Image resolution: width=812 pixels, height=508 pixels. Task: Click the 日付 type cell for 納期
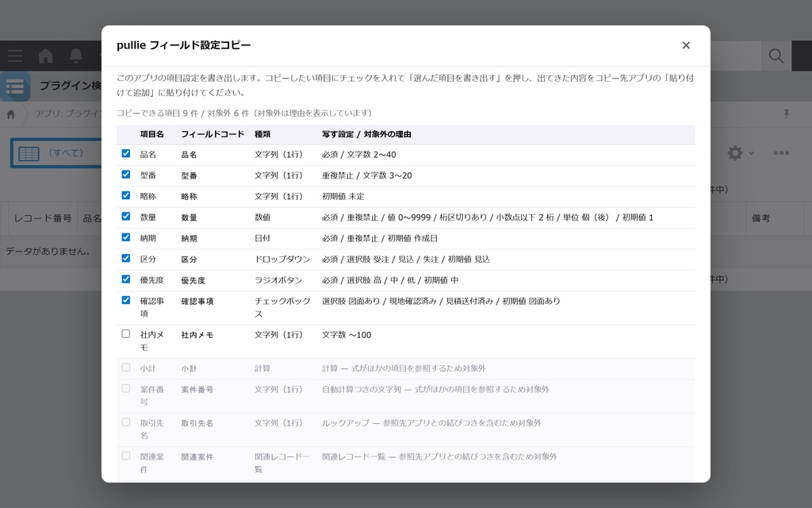click(x=262, y=238)
